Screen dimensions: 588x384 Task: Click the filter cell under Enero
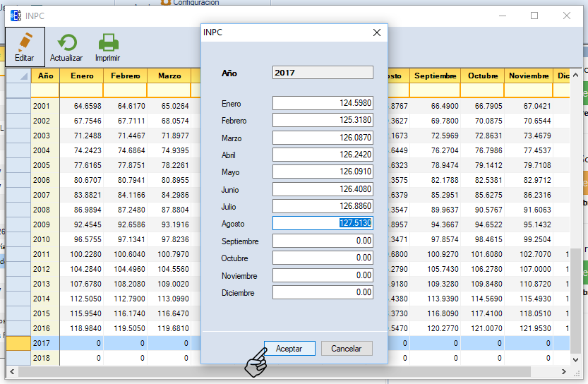81,90
